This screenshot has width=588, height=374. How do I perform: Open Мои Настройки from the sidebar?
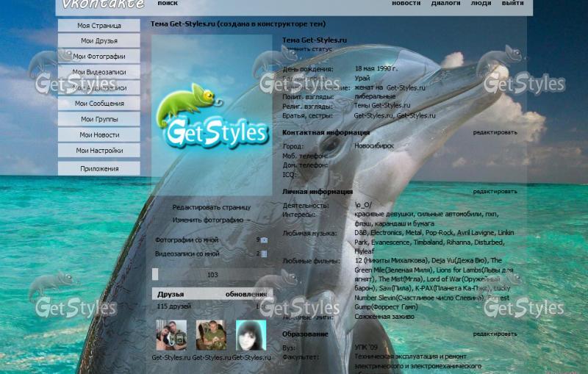pos(99,151)
